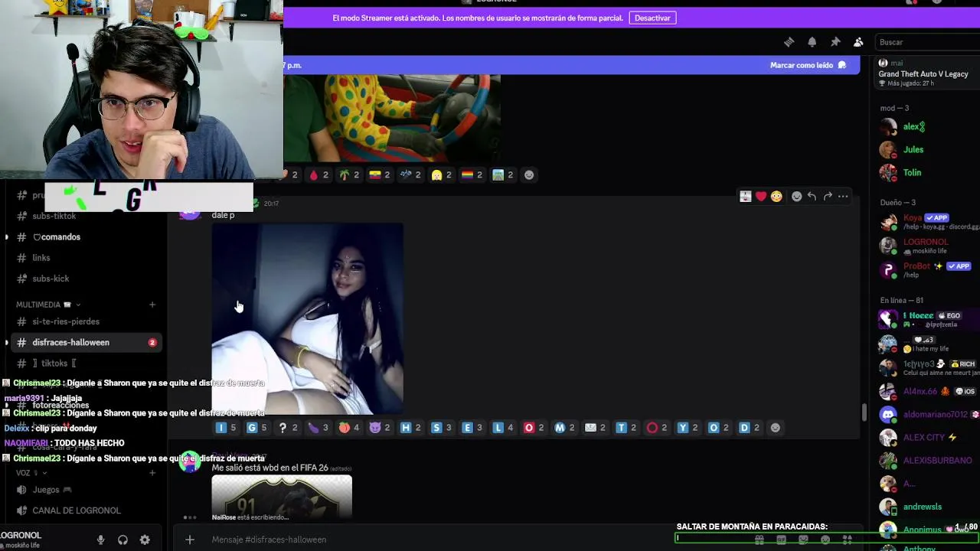Toggle the letter D reaction
The height and width of the screenshot is (551, 980).
click(x=750, y=428)
